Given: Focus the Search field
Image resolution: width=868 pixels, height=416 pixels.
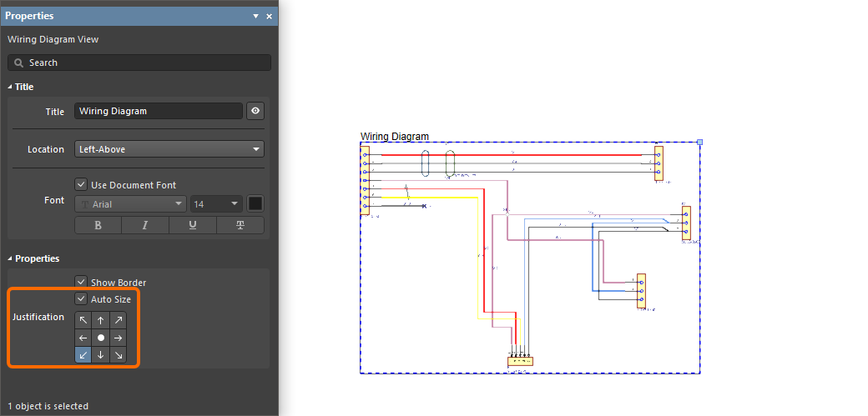Looking at the screenshot, I should click(139, 63).
